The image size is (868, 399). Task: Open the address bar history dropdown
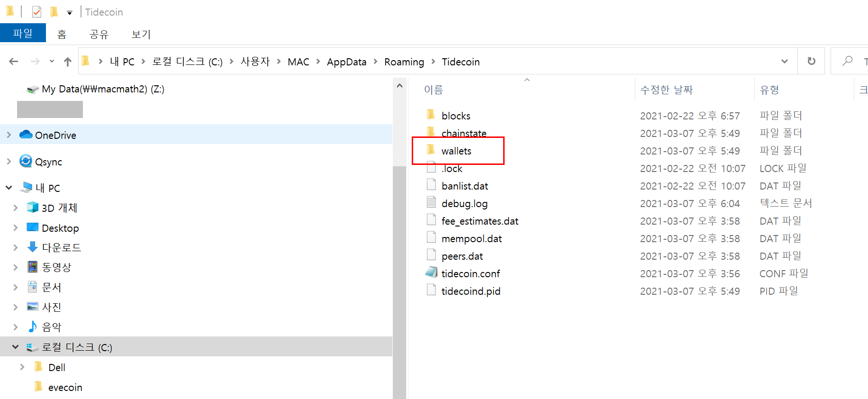click(x=784, y=62)
